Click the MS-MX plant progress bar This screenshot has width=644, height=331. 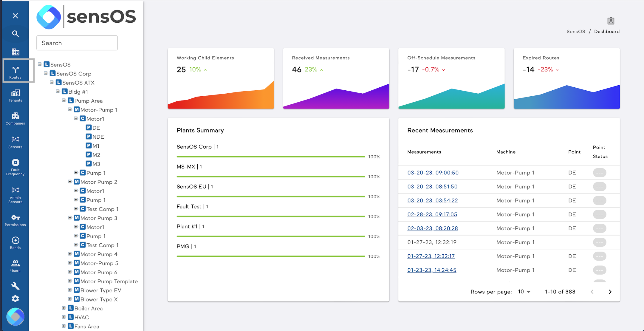point(271,177)
